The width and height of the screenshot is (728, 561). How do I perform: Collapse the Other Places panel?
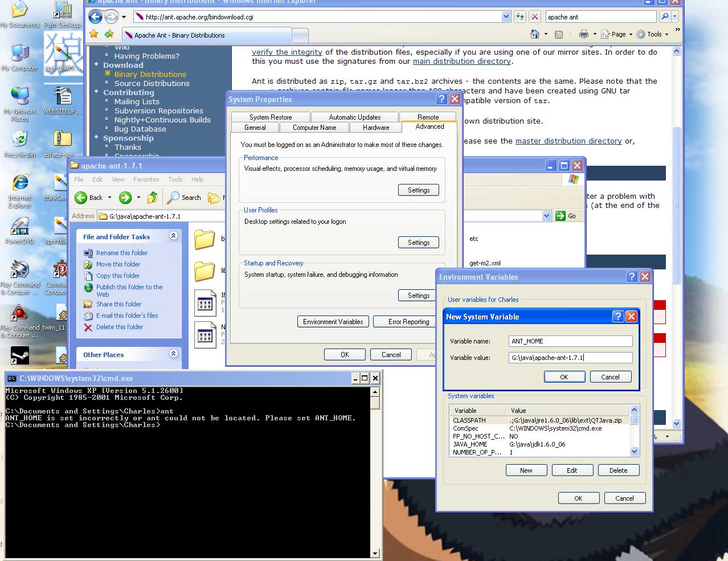[x=173, y=354]
